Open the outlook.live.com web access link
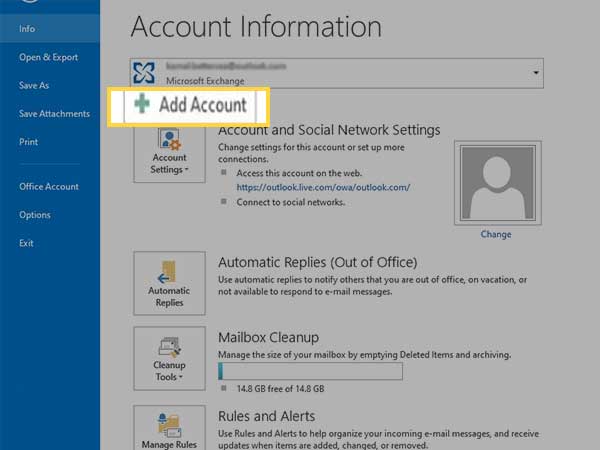Viewport: 600px width, 450px height. (x=323, y=188)
